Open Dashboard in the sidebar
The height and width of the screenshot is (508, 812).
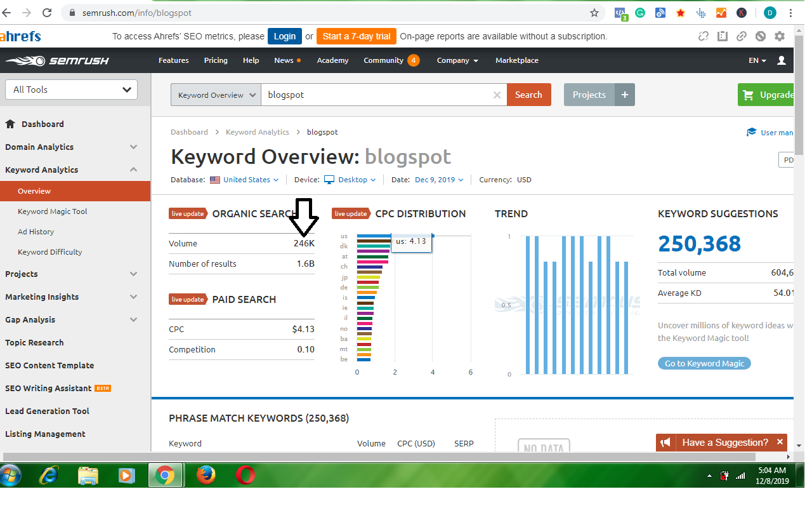coord(43,124)
